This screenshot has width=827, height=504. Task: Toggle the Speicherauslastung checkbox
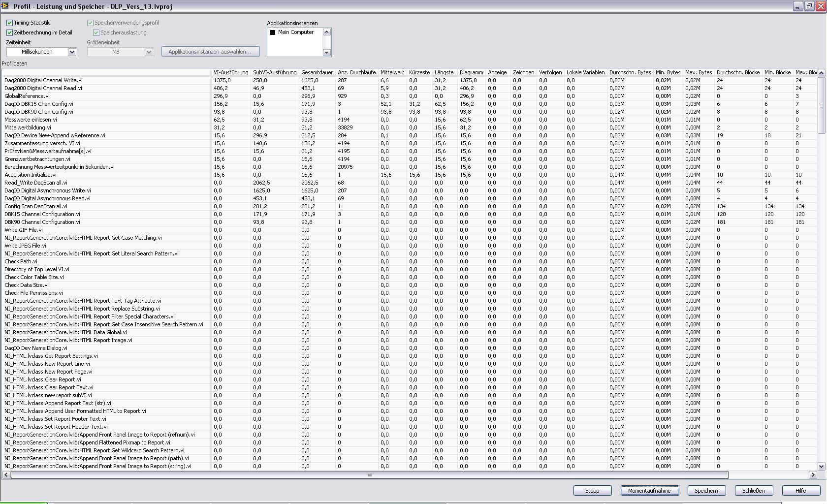96,32
